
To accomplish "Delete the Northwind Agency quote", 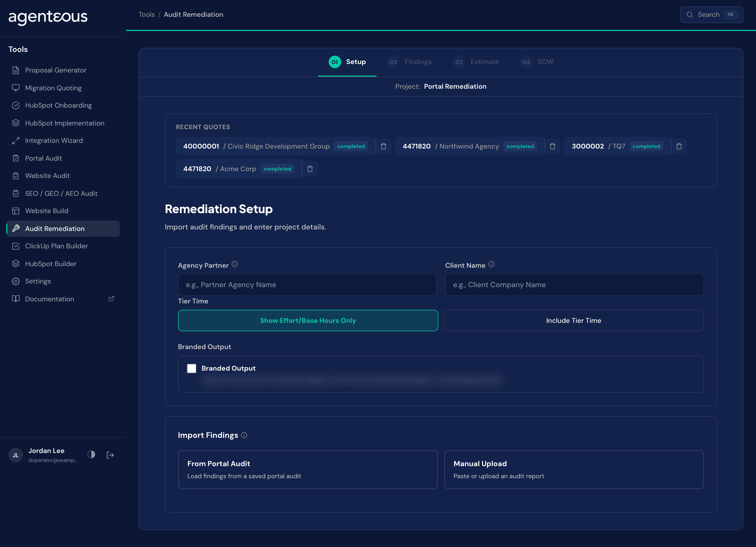I will click(x=552, y=146).
